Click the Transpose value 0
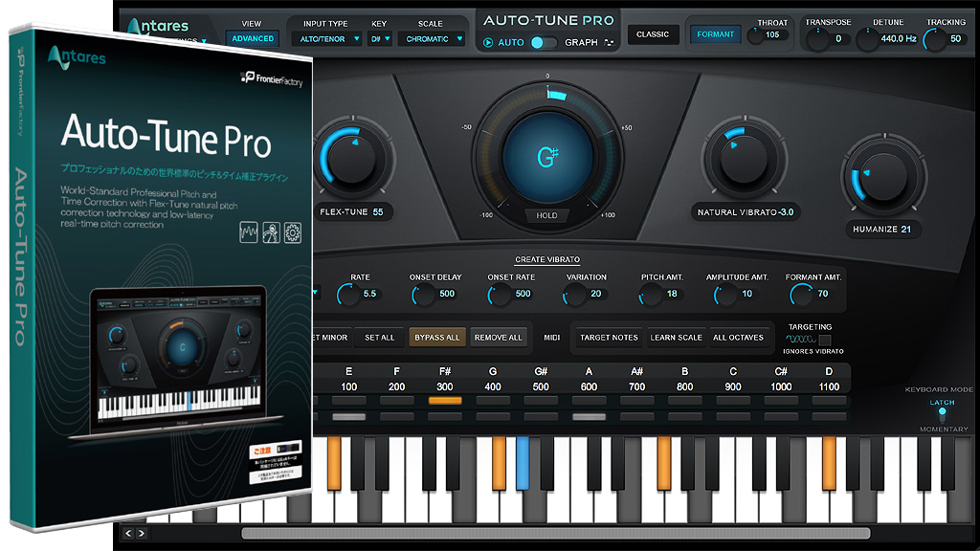Viewport: 980px width, 551px height. (x=838, y=38)
